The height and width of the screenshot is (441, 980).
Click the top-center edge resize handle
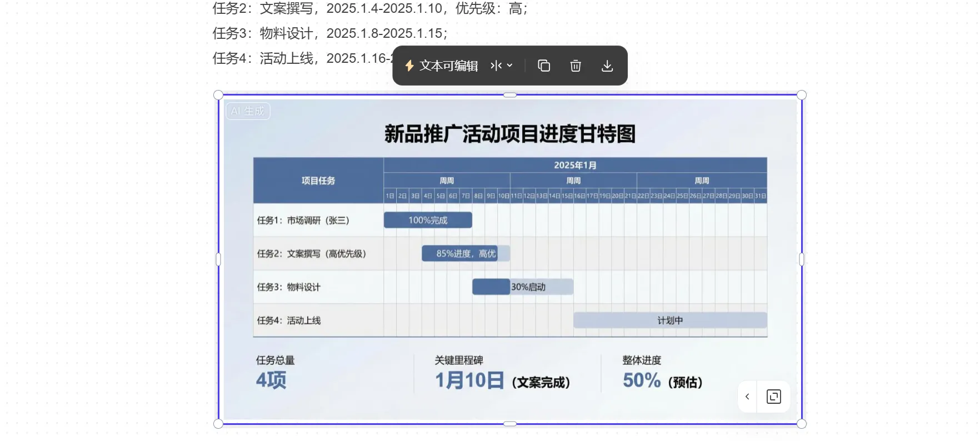[x=510, y=95]
